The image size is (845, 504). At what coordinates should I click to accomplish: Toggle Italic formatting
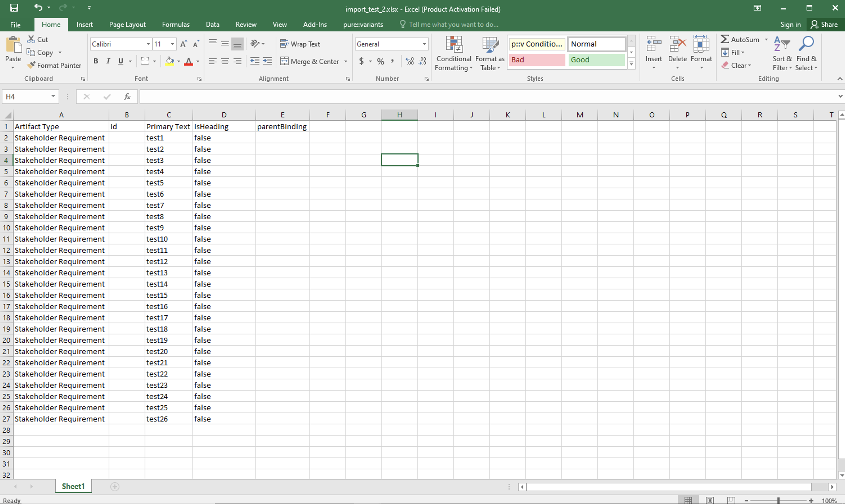(x=108, y=61)
